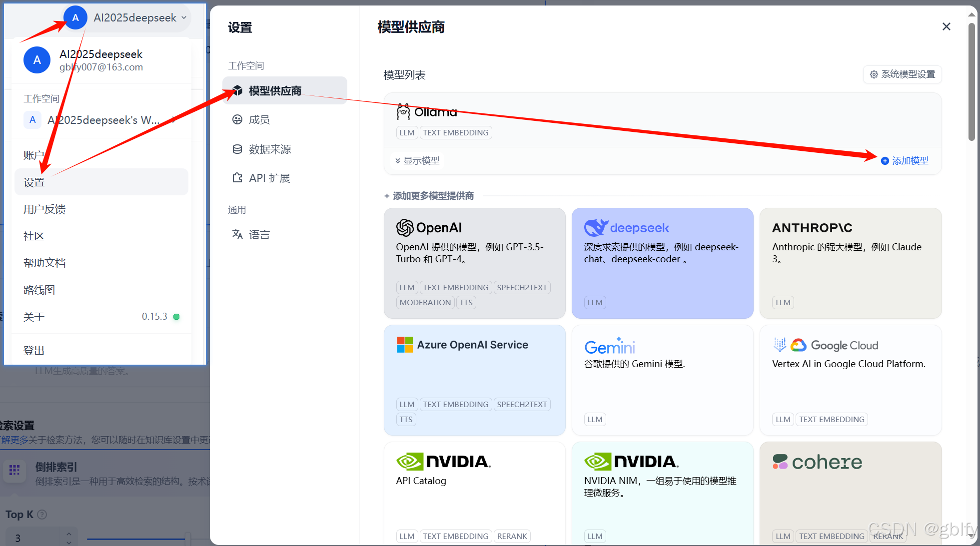Open 系统模型设置 button
Viewport: 980px width, 546px height.
[x=903, y=74]
